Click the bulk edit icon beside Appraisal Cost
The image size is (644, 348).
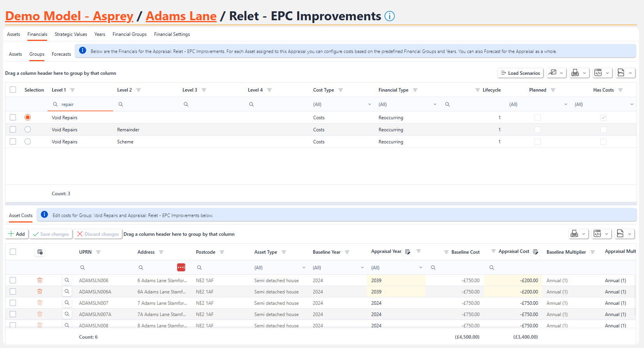(x=535, y=252)
